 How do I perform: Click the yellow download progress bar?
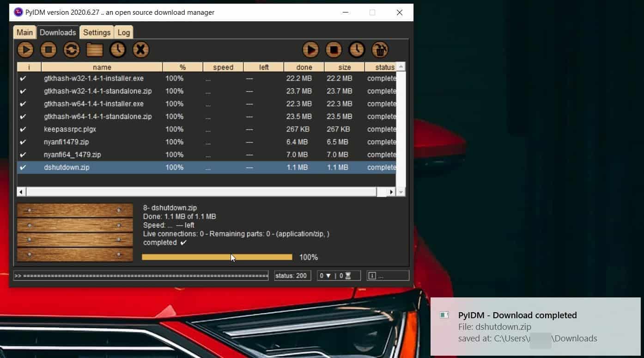point(217,257)
